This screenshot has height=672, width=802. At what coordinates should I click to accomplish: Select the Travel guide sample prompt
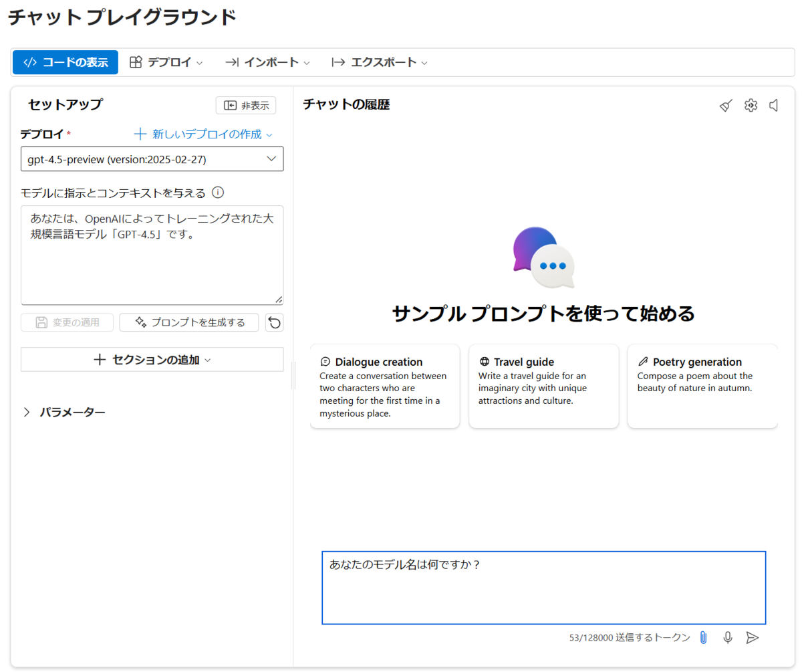(x=543, y=386)
